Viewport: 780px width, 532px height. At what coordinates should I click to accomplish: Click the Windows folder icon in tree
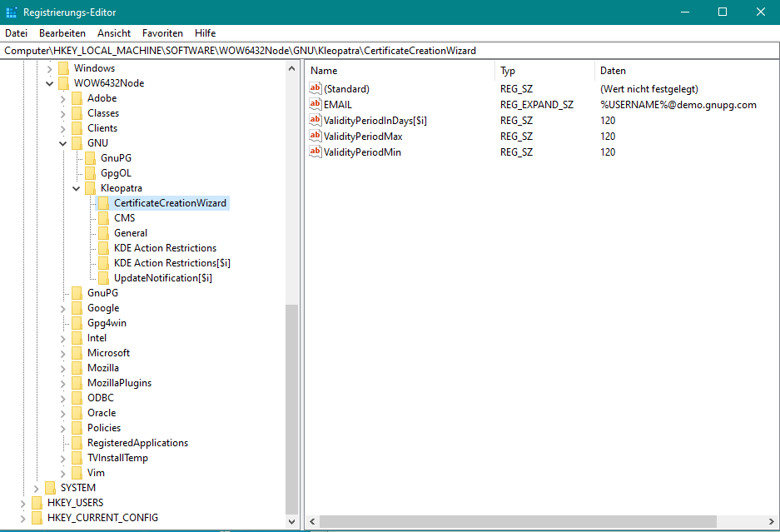tap(63, 68)
